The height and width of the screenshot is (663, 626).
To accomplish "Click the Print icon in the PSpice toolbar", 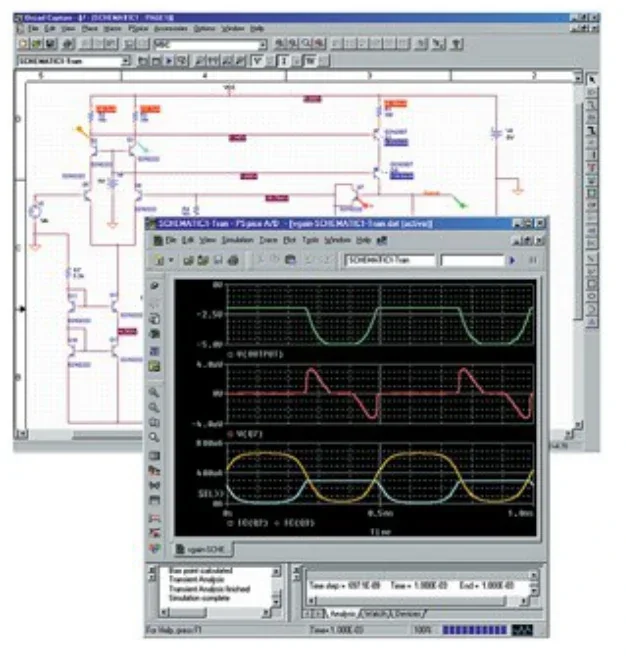I will 233,260.
